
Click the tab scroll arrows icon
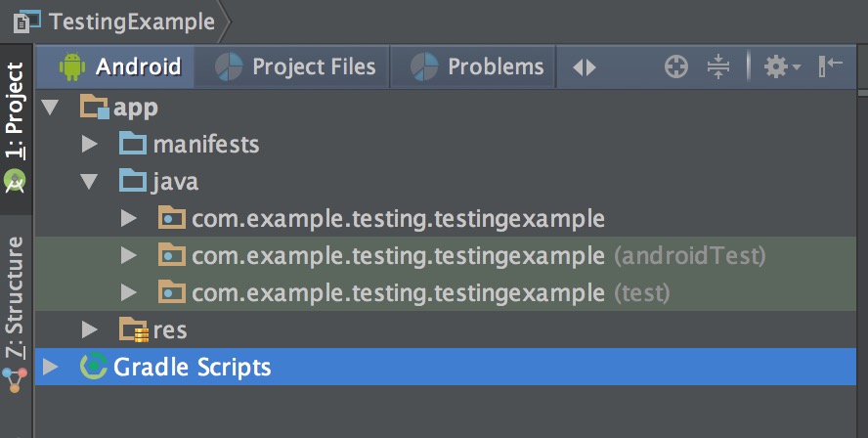[584, 67]
